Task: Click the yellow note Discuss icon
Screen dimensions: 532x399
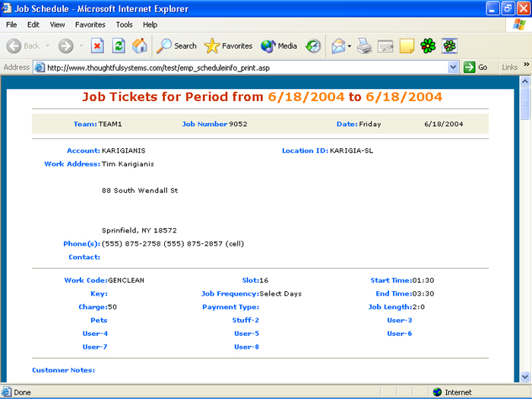Action: click(407, 46)
